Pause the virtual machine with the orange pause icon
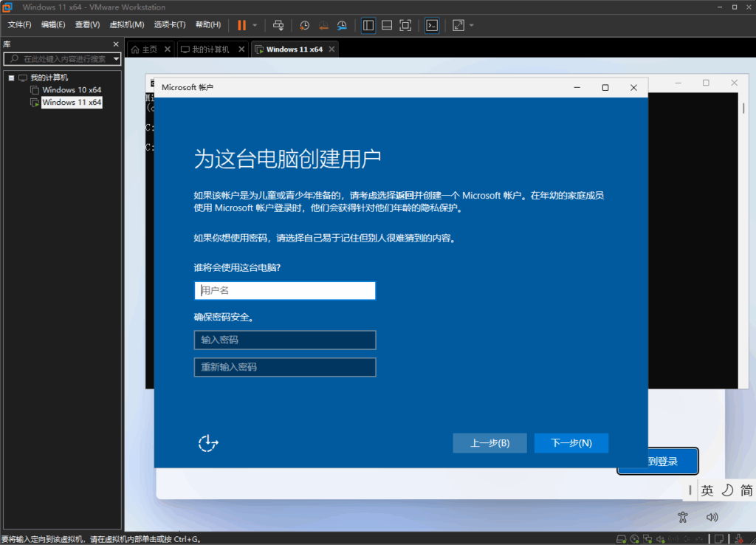Viewport: 756px width, 545px height. pyautogui.click(x=241, y=25)
